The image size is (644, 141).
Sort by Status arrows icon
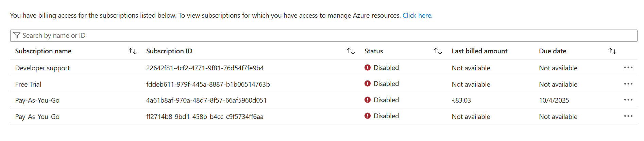coord(438,51)
